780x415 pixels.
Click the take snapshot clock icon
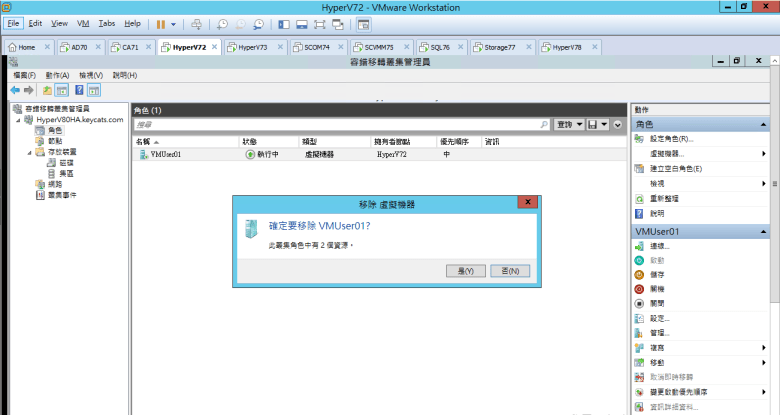coord(222,23)
